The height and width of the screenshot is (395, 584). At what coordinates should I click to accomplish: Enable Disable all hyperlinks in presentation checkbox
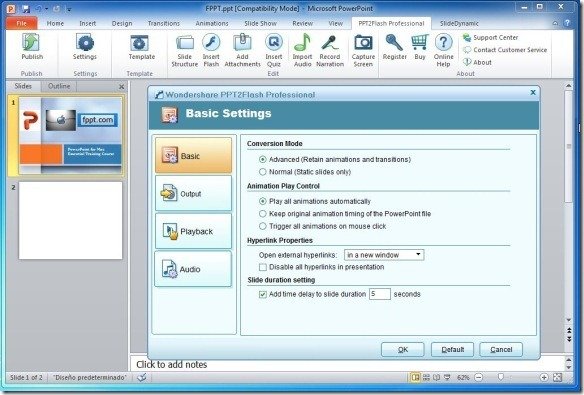(x=263, y=267)
